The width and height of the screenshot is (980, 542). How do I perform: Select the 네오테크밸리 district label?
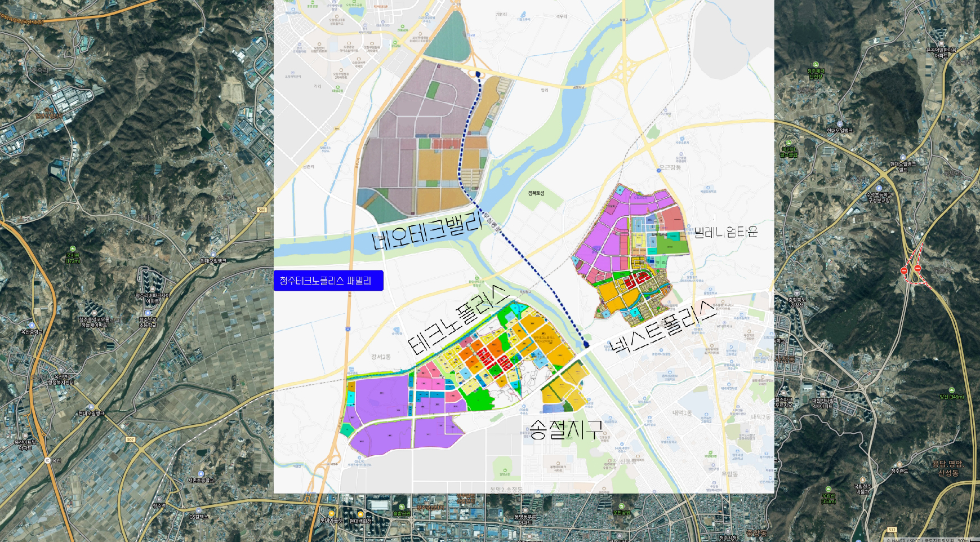[427, 231]
